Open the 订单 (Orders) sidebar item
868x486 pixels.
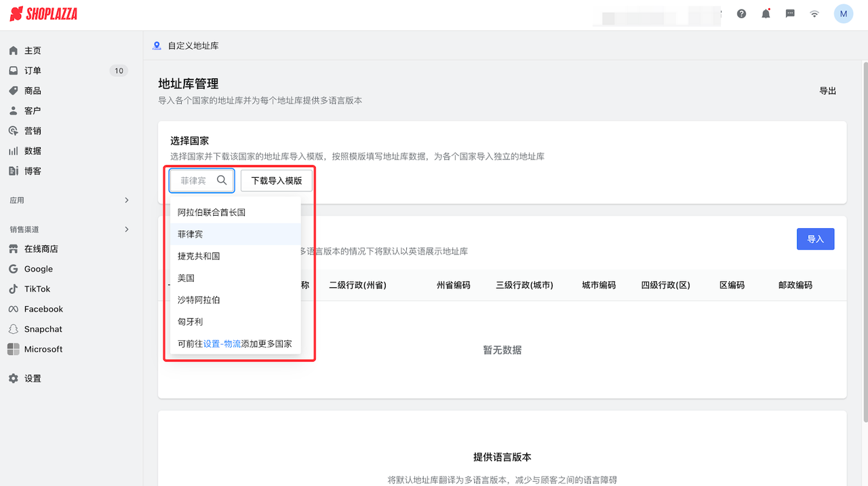[x=31, y=70]
